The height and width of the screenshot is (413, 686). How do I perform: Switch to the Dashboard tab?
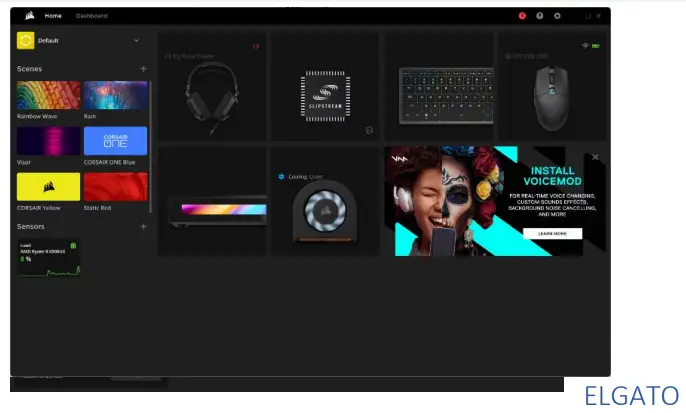click(x=91, y=16)
